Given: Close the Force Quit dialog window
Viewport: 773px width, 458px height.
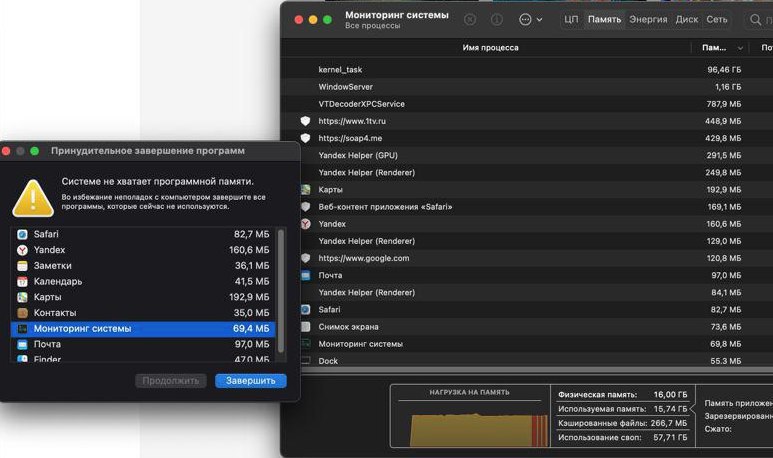Looking at the screenshot, I should [x=6, y=151].
